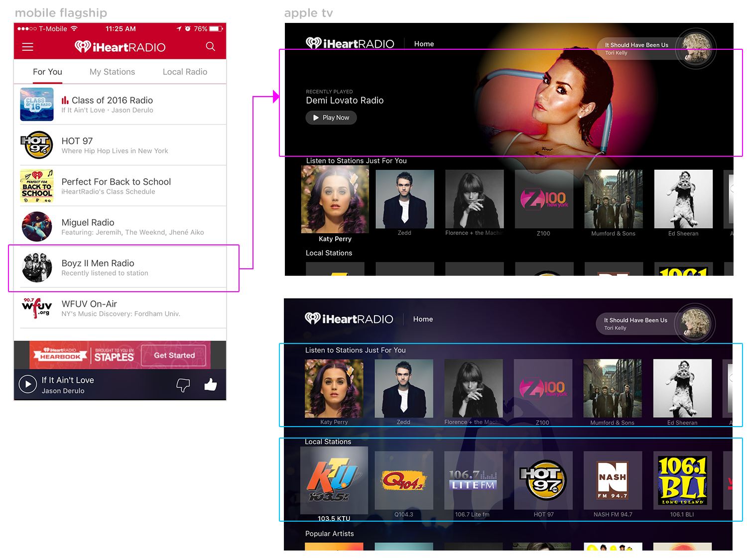Click the Boyz II Men Radio round artwork

(37, 267)
